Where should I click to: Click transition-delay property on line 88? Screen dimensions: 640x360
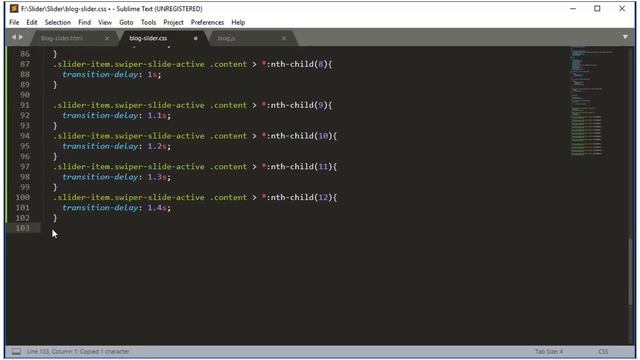click(x=100, y=75)
